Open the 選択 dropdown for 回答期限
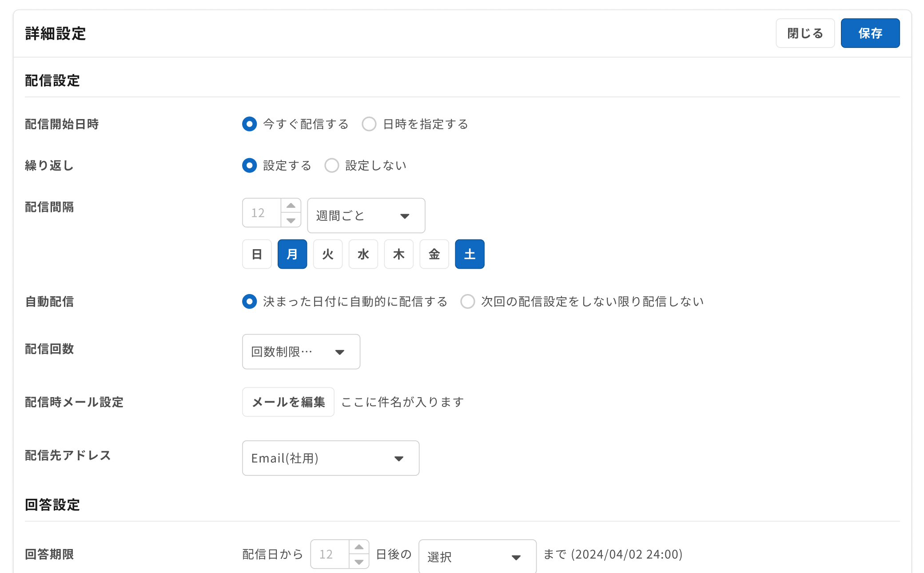924x573 pixels. (x=477, y=557)
